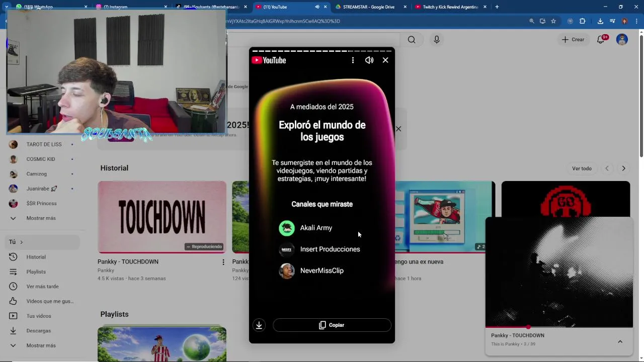Open NeverMissClip channel in Recap
Screen dimensions: 644x362
coord(321,270)
